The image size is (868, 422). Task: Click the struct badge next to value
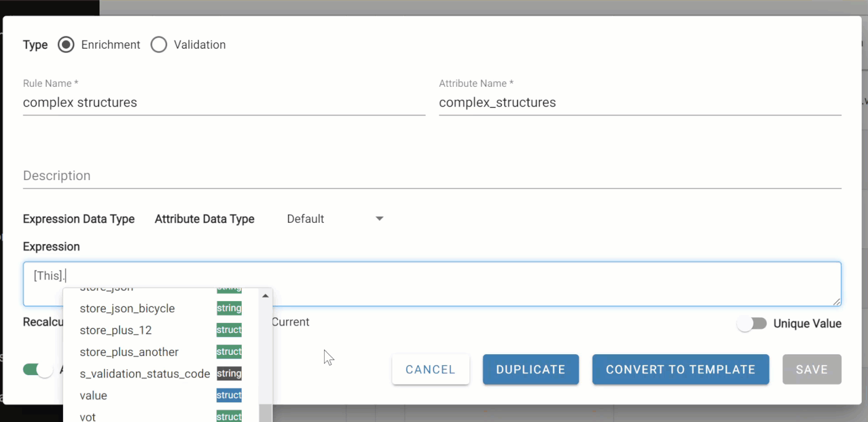point(229,395)
